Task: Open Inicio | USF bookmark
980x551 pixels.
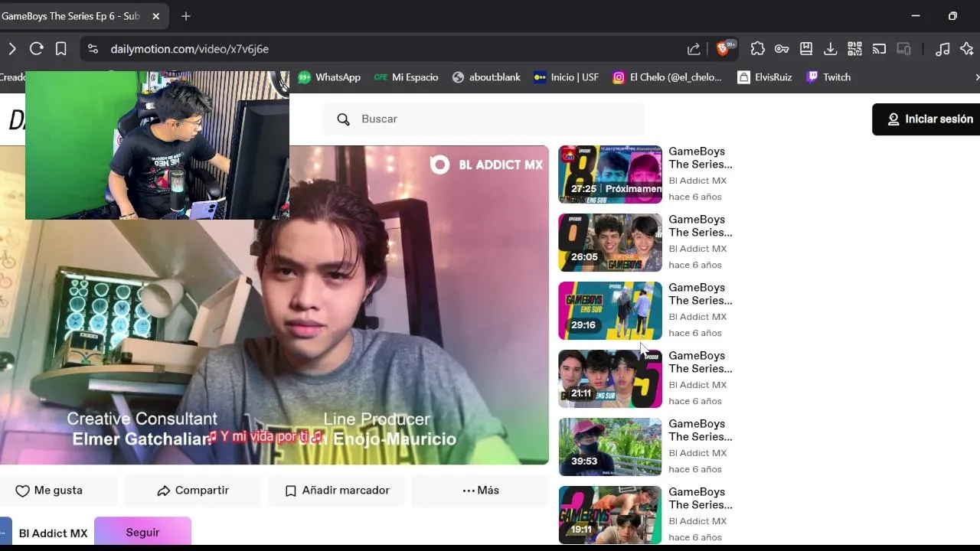Action: pyautogui.click(x=566, y=77)
